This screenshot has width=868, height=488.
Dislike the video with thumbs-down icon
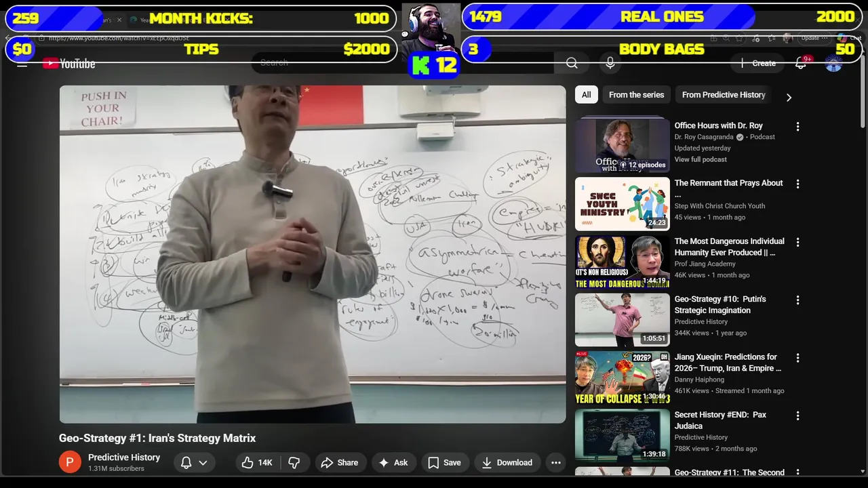[x=294, y=462]
